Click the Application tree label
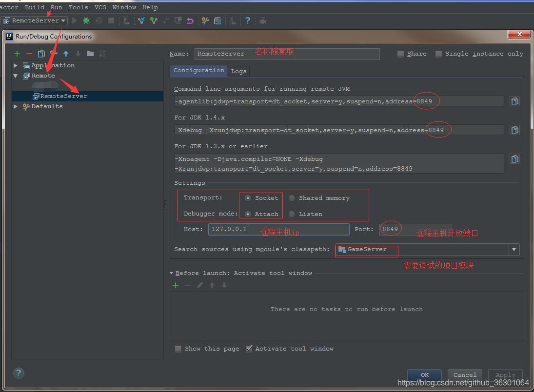The width and height of the screenshot is (534, 392). click(53, 65)
